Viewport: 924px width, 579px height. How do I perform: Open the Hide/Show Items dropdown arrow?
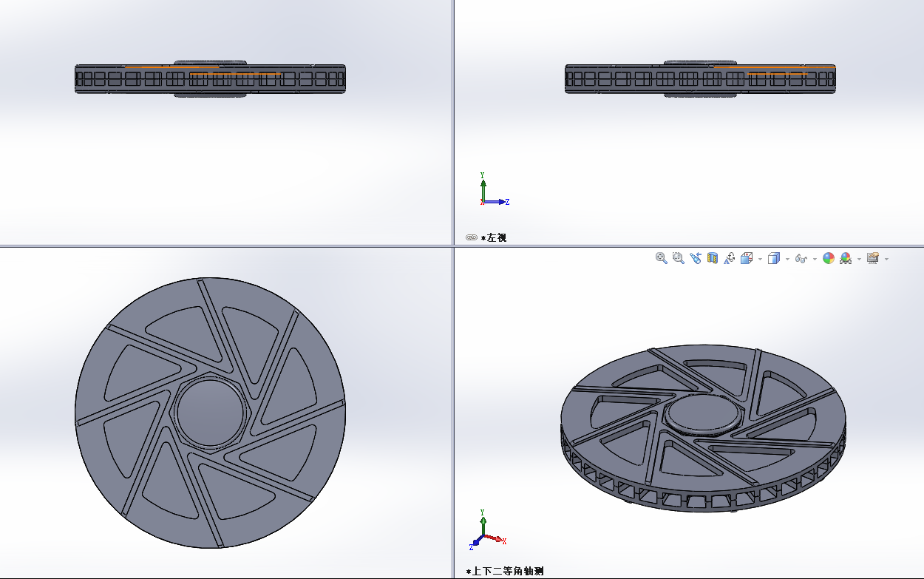(815, 259)
